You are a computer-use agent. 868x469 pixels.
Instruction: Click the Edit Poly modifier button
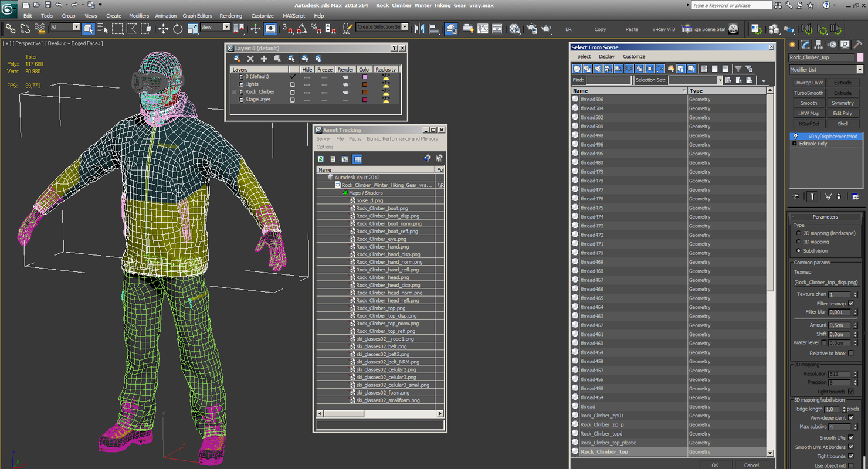(x=843, y=114)
